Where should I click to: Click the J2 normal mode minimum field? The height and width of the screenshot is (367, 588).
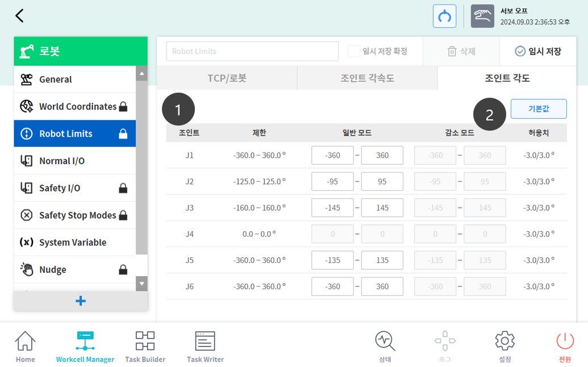[x=332, y=182]
